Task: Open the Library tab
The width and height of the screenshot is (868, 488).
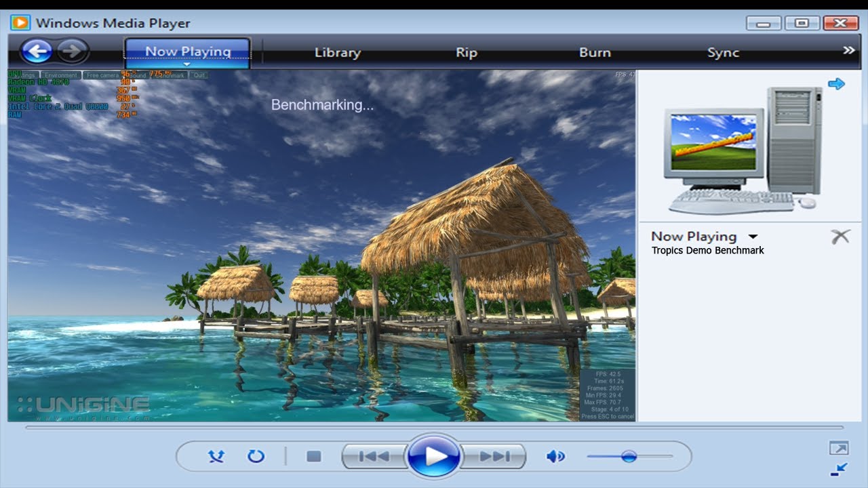Action: (x=338, y=53)
